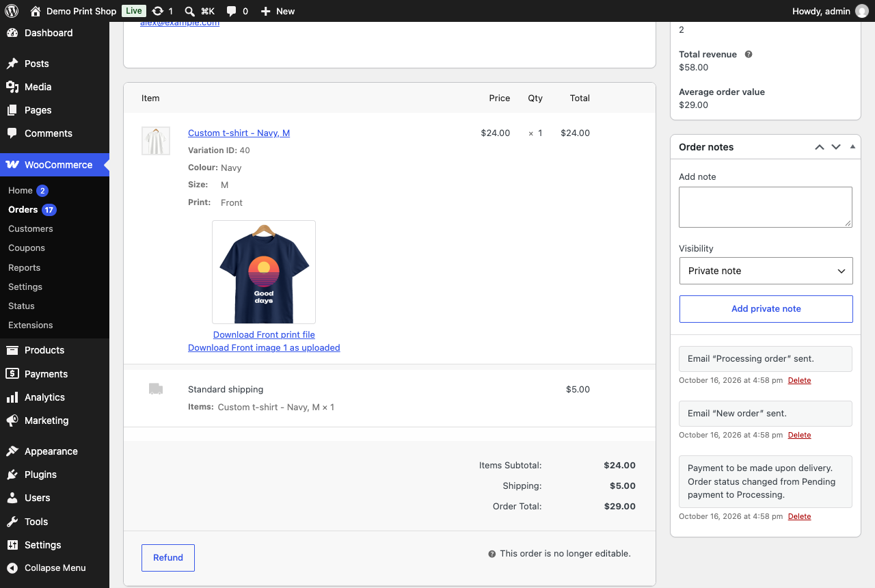Click Download Front print file link
This screenshot has height=588, width=875.
pos(264,335)
